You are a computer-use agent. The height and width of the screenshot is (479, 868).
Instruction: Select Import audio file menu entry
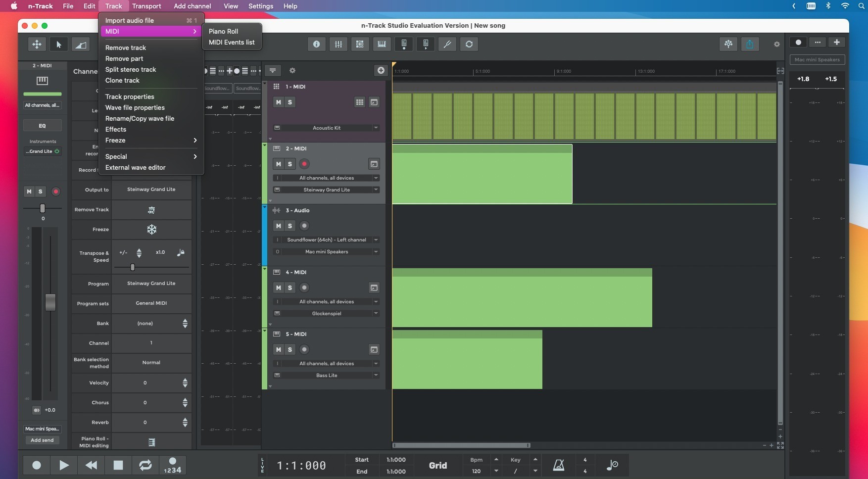[x=151, y=20]
